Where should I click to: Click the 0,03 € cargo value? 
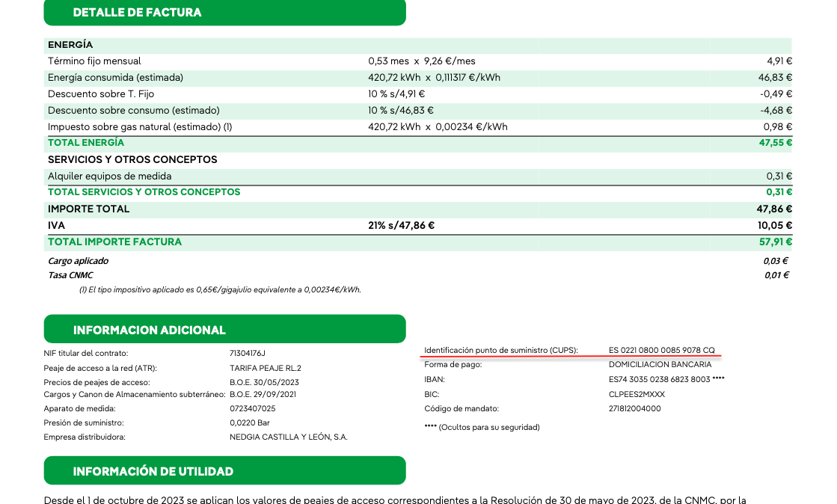pyautogui.click(x=776, y=261)
